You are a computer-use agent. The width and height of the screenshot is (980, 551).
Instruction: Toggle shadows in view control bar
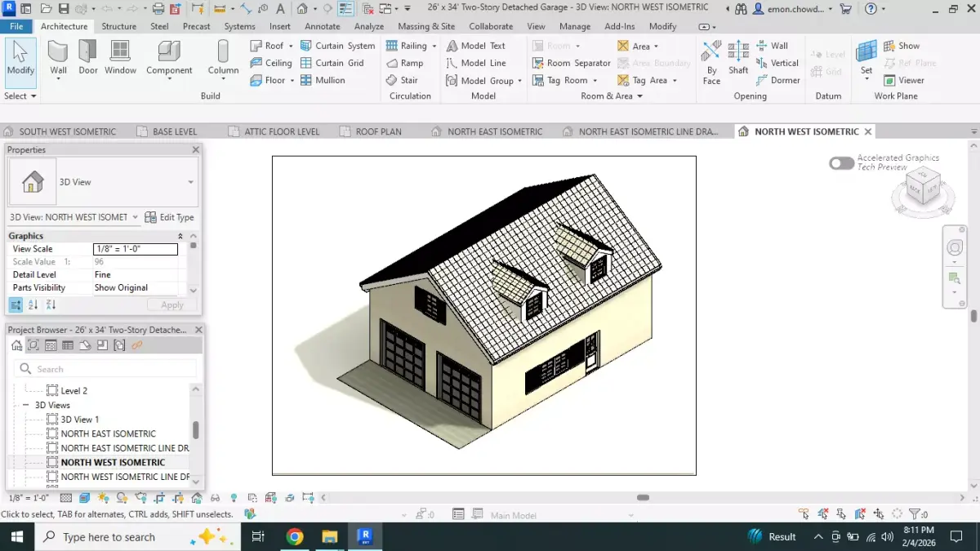122,498
